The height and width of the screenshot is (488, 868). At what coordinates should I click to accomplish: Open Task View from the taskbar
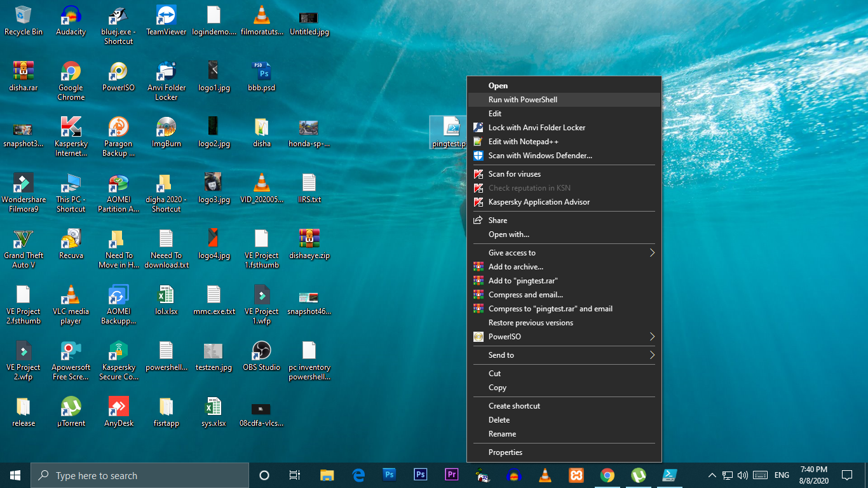click(294, 475)
